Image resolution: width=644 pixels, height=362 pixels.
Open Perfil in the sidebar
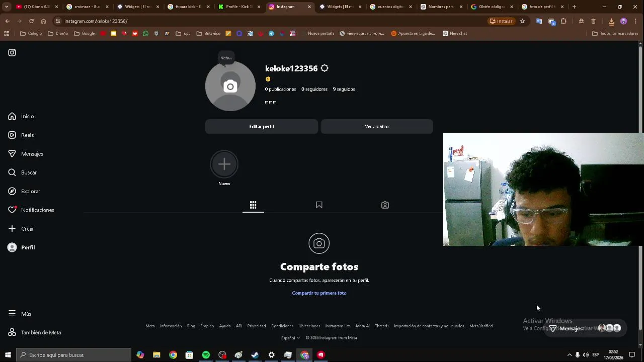point(21,247)
